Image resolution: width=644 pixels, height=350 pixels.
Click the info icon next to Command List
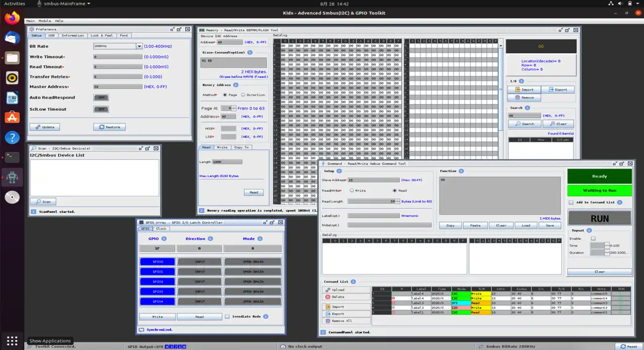pos(353,282)
